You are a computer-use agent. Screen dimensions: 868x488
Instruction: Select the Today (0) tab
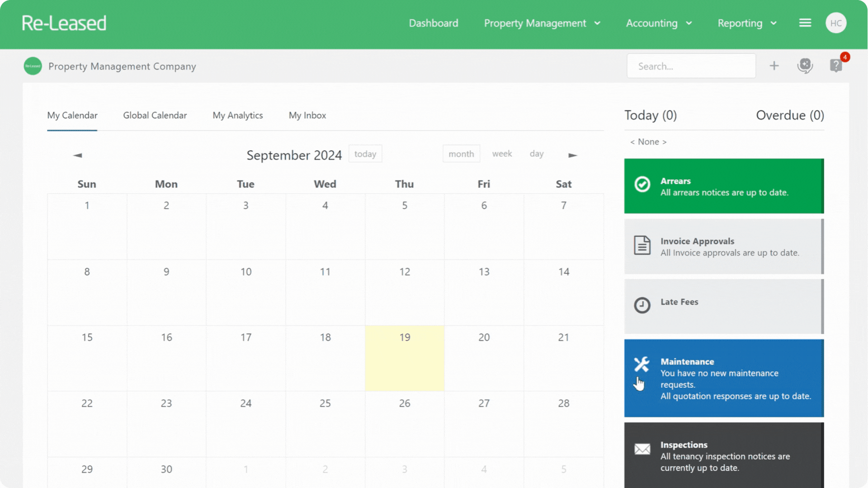pyautogui.click(x=651, y=115)
